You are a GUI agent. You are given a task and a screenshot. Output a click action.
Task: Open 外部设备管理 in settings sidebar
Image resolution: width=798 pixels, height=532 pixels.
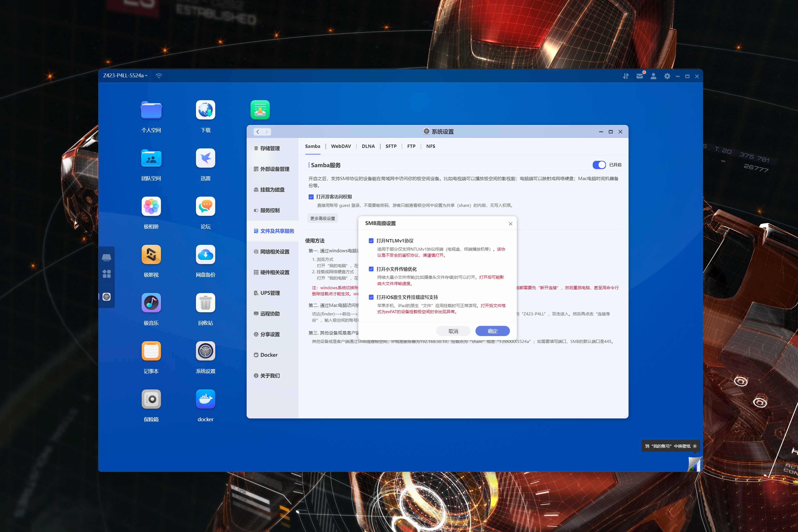pyautogui.click(x=272, y=169)
